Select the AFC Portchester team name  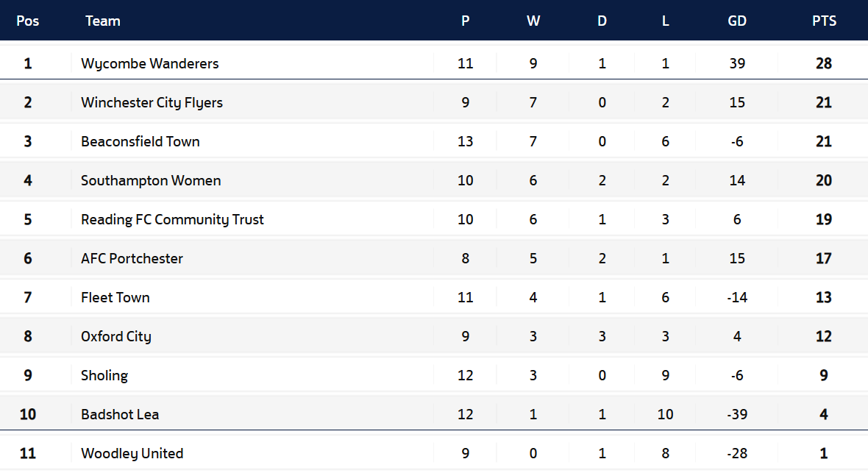pyautogui.click(x=132, y=258)
